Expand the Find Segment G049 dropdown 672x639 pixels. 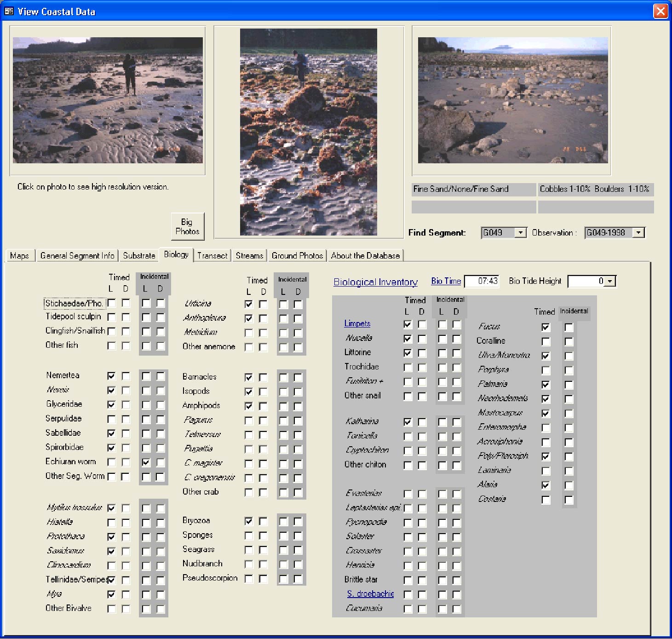(x=520, y=233)
